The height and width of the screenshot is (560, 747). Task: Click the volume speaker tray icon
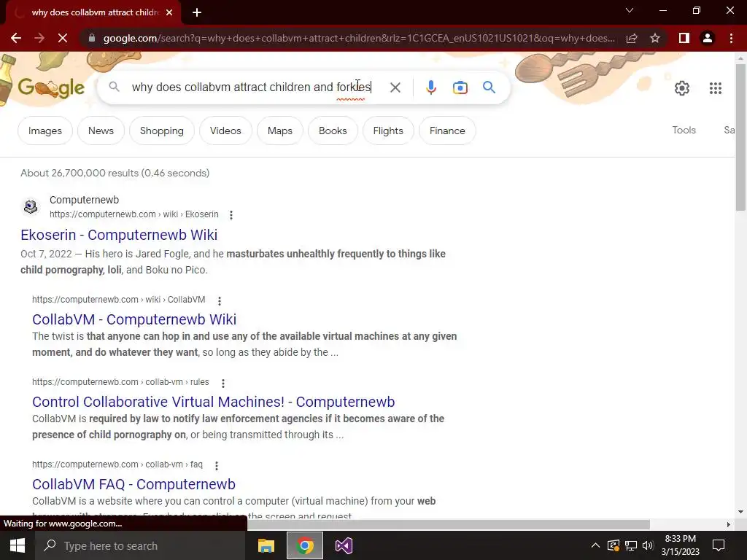click(648, 545)
